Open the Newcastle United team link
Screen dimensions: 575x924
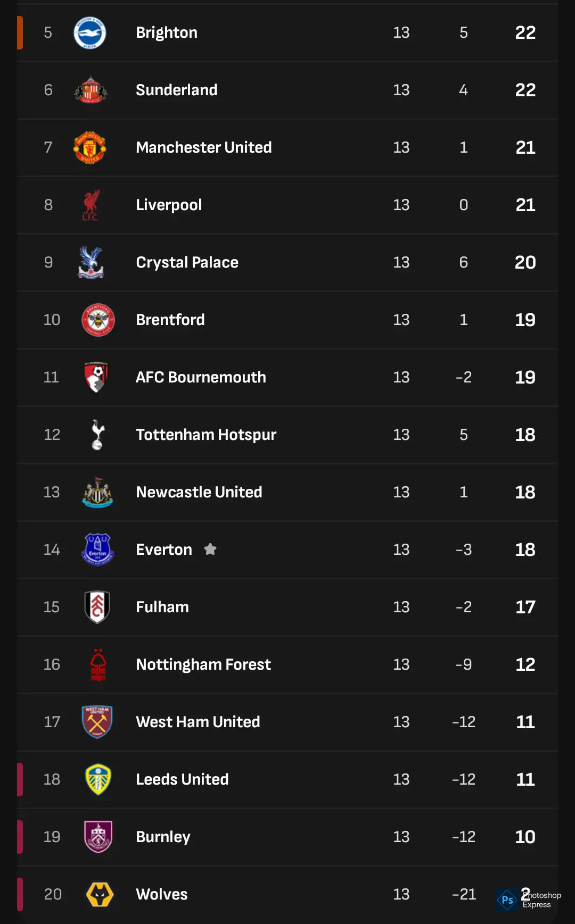pos(199,492)
